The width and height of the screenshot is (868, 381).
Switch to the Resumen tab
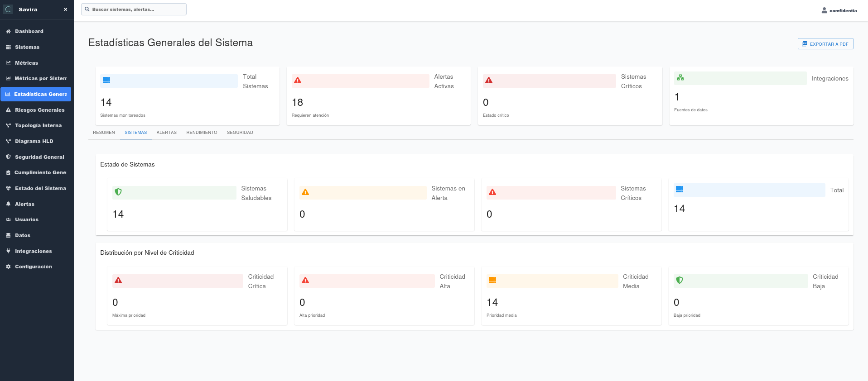pyautogui.click(x=104, y=133)
